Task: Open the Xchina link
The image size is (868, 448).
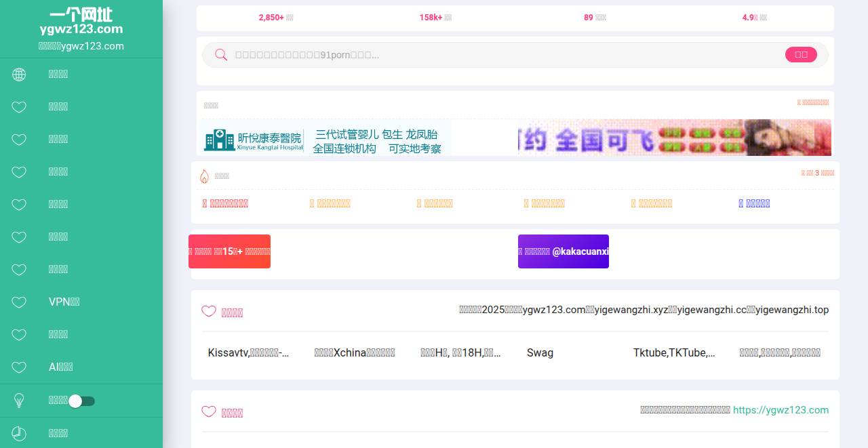Action: pyautogui.click(x=355, y=352)
